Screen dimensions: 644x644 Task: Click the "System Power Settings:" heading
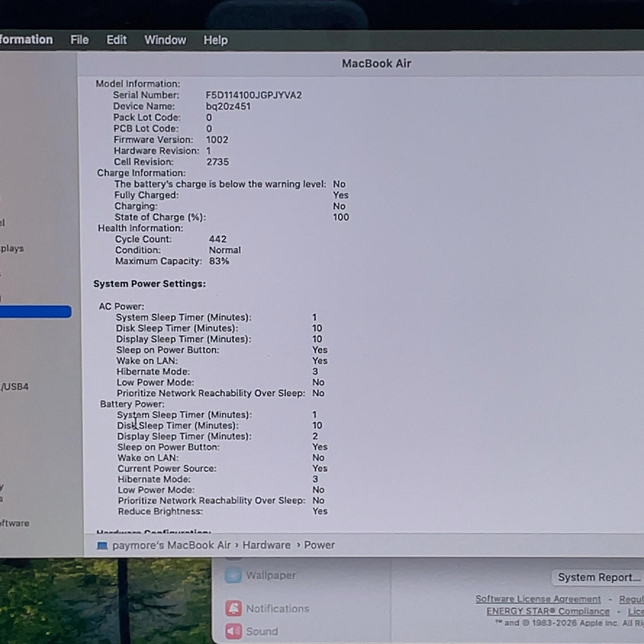pyautogui.click(x=150, y=284)
